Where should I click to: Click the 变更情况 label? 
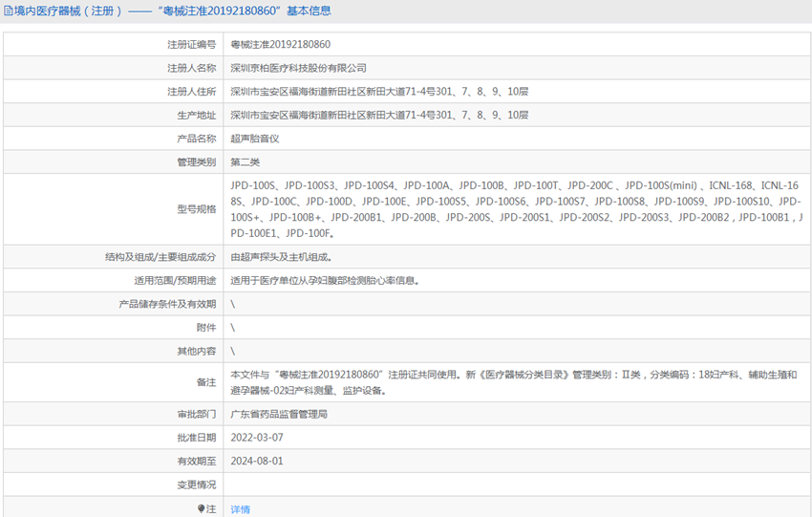tap(196, 485)
